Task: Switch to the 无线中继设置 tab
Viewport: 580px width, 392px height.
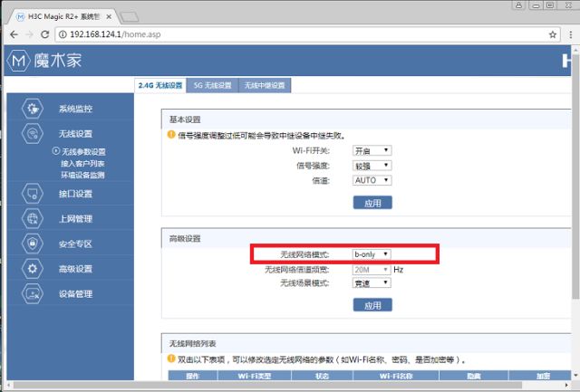Action: click(x=265, y=85)
